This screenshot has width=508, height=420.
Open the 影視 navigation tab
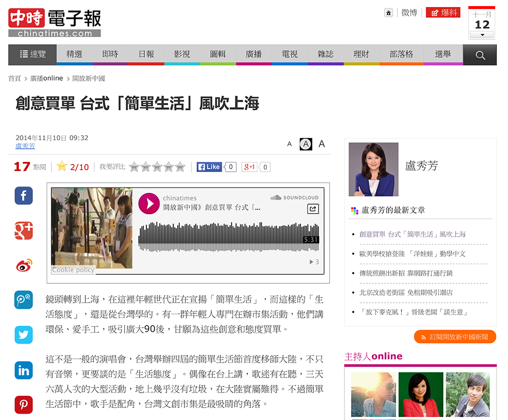[x=182, y=54]
